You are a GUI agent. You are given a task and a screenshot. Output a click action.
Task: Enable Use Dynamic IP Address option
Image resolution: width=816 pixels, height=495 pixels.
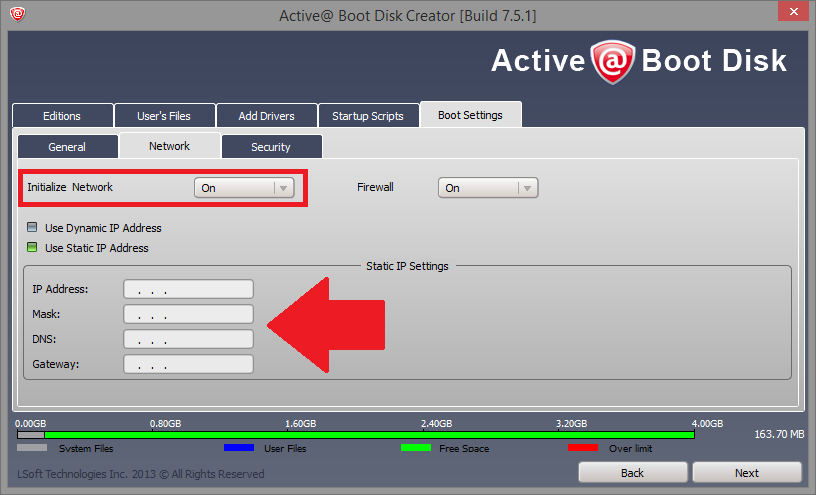pos(34,228)
